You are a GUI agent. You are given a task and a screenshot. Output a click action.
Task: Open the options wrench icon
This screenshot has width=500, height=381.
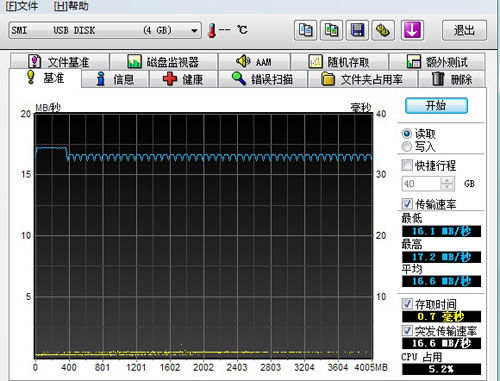(383, 30)
